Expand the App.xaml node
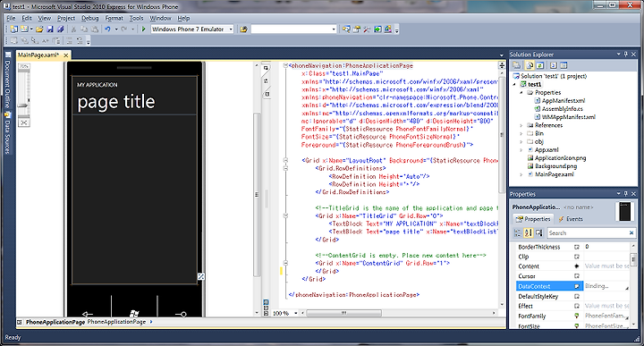644x346 pixels. [x=521, y=150]
